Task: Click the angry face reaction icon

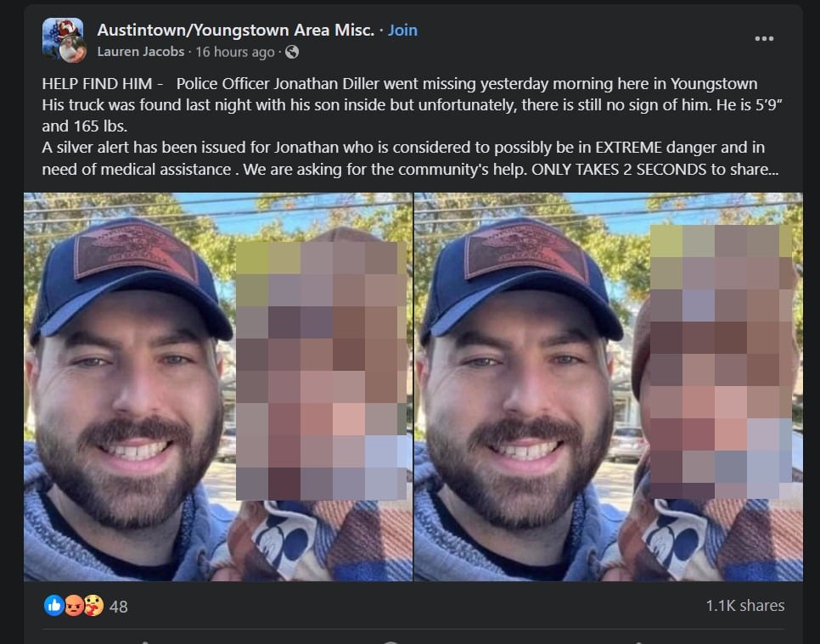Action: pyautogui.click(x=74, y=606)
